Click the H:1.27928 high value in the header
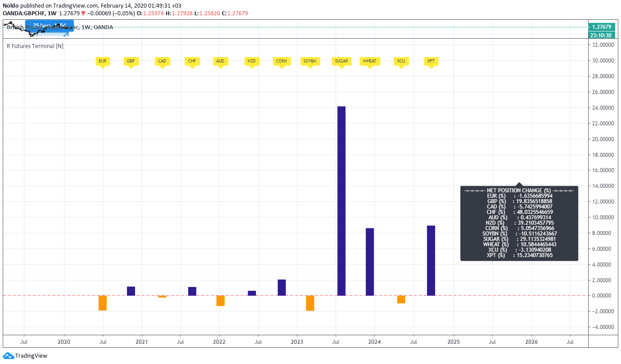 tap(179, 13)
